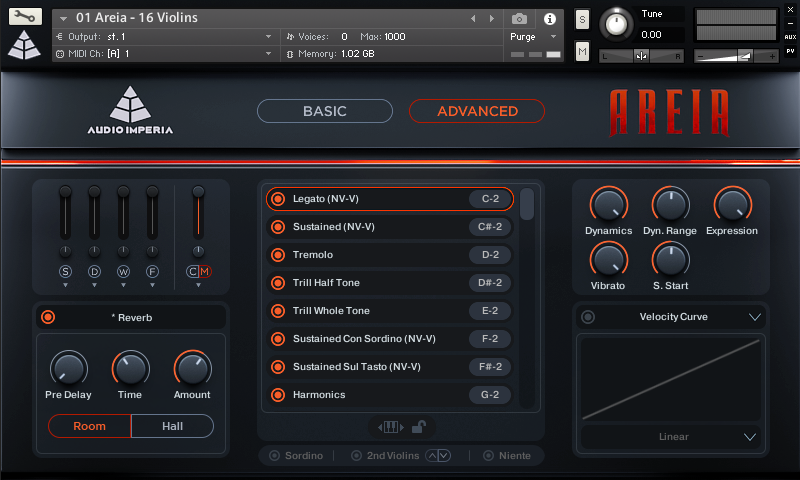800x480 pixels.
Task: Select the S microphone channel icon
Action: click(x=66, y=271)
